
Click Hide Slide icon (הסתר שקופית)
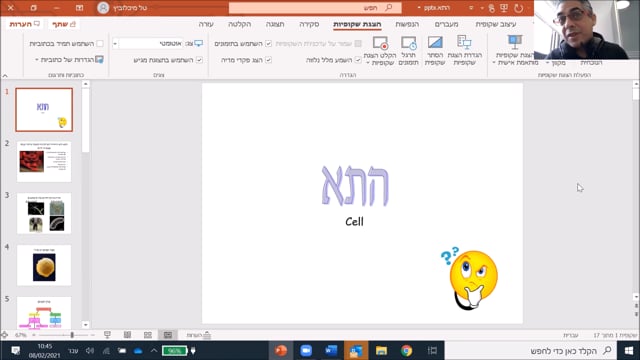pyautogui.click(x=435, y=42)
